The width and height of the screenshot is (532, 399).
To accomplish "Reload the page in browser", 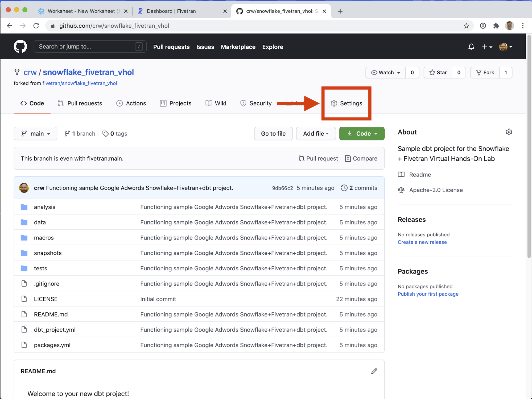I will pyautogui.click(x=36, y=26).
